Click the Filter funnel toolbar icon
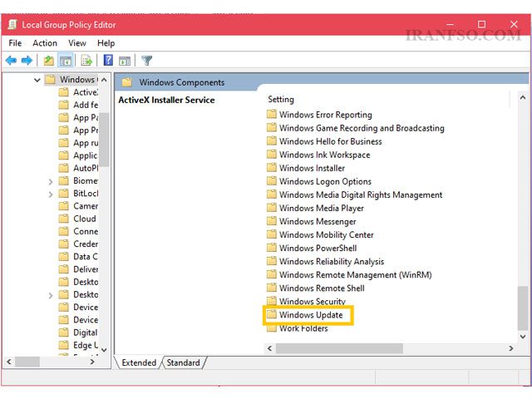Screen dimensions: 532x399 point(146,61)
